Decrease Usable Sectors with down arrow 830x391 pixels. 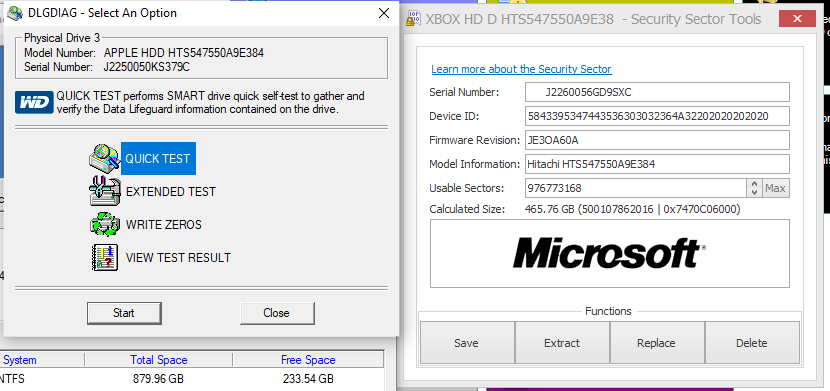pyautogui.click(x=754, y=193)
